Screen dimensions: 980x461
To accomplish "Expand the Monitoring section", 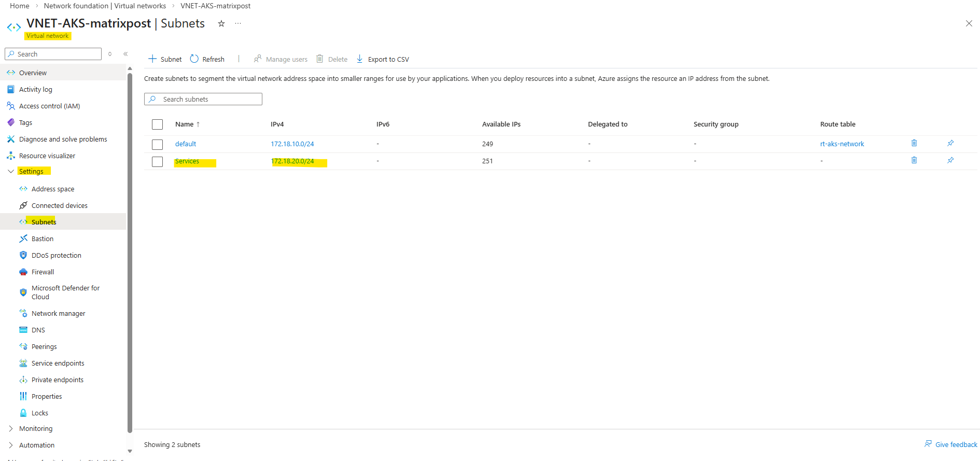I will tap(11, 429).
